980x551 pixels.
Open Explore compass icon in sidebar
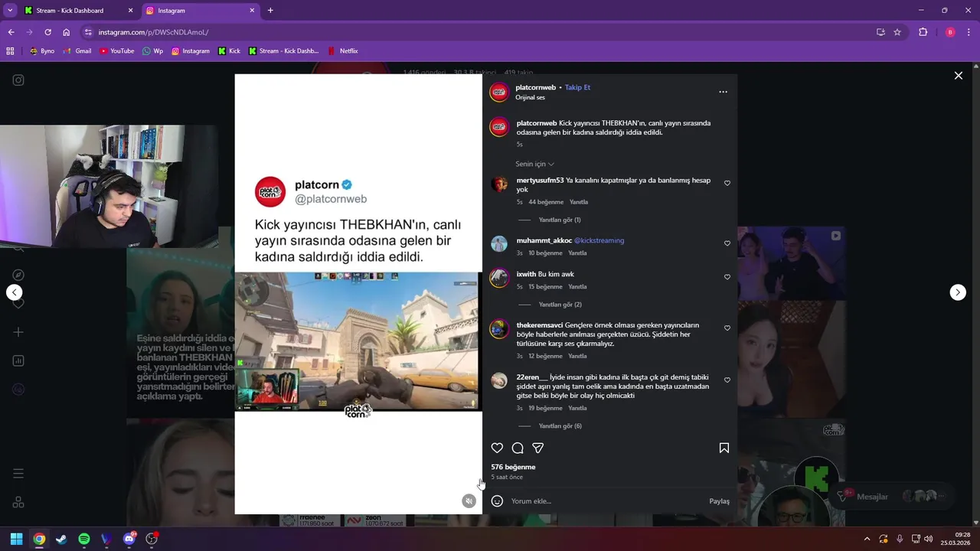(x=18, y=275)
